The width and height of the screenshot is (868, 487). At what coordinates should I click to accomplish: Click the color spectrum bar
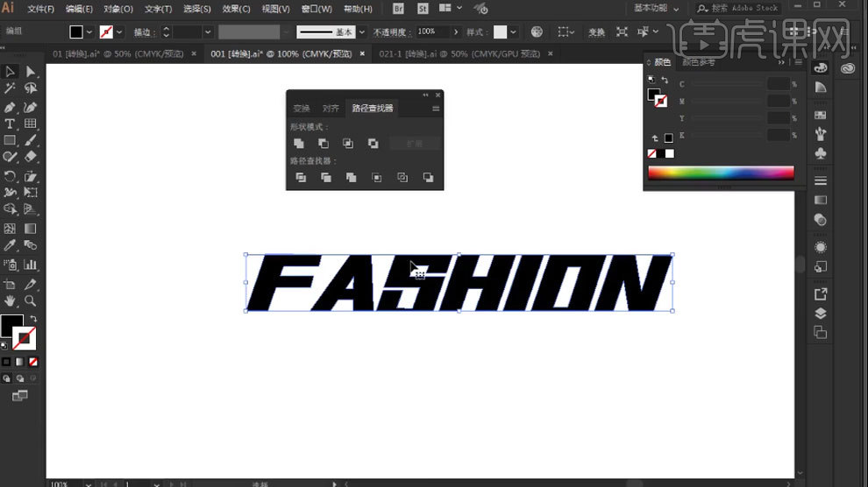point(721,173)
